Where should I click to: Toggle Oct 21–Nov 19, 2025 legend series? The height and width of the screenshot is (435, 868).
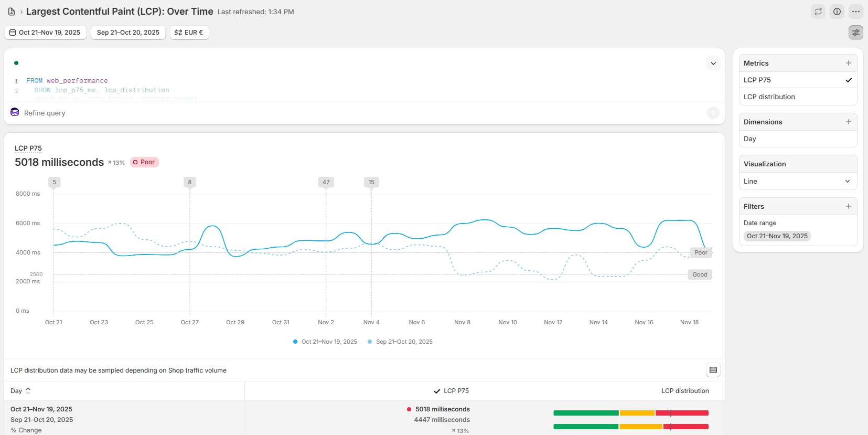pyautogui.click(x=325, y=342)
